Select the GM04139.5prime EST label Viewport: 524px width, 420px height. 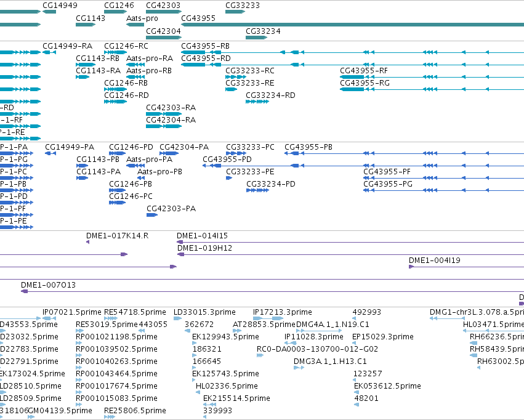[x=60, y=411]
